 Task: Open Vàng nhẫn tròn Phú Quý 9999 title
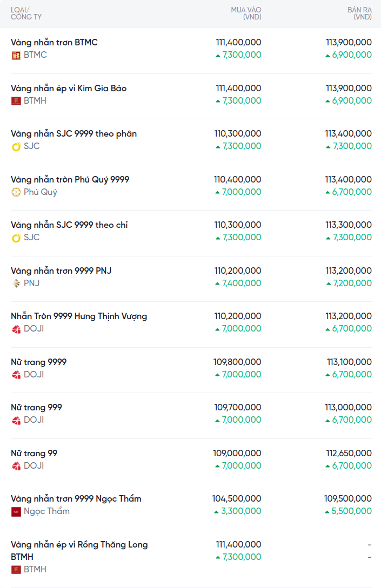point(70,180)
